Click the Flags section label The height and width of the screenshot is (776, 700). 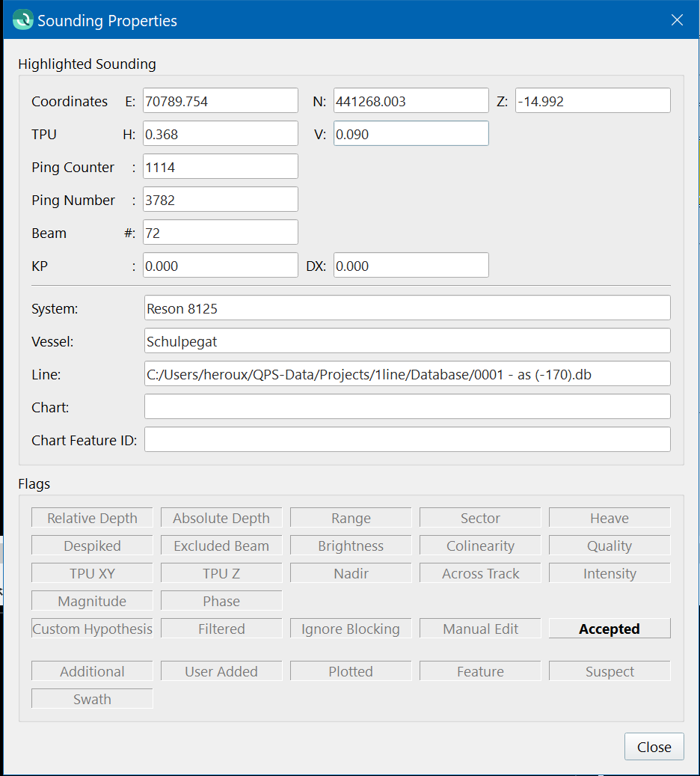click(34, 483)
